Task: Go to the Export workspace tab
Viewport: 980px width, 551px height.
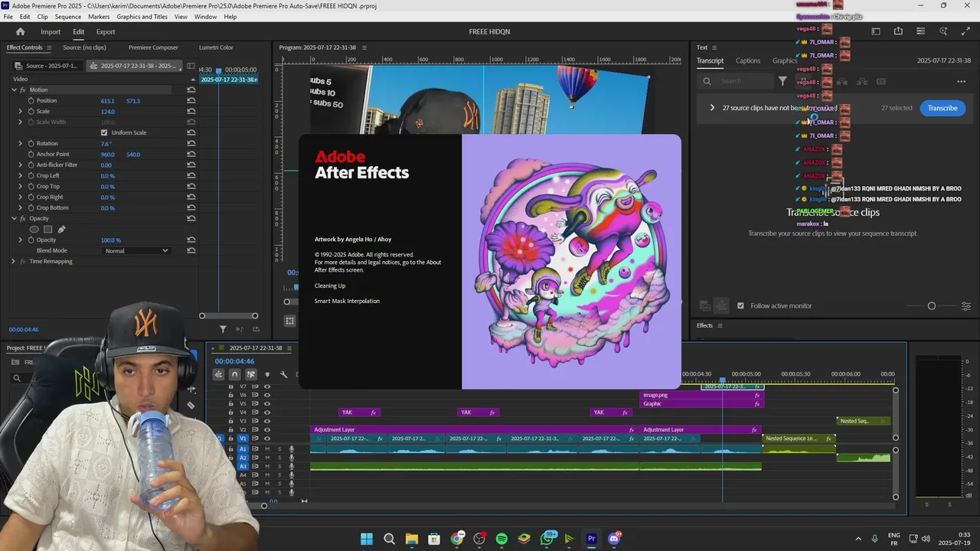Action: [106, 31]
